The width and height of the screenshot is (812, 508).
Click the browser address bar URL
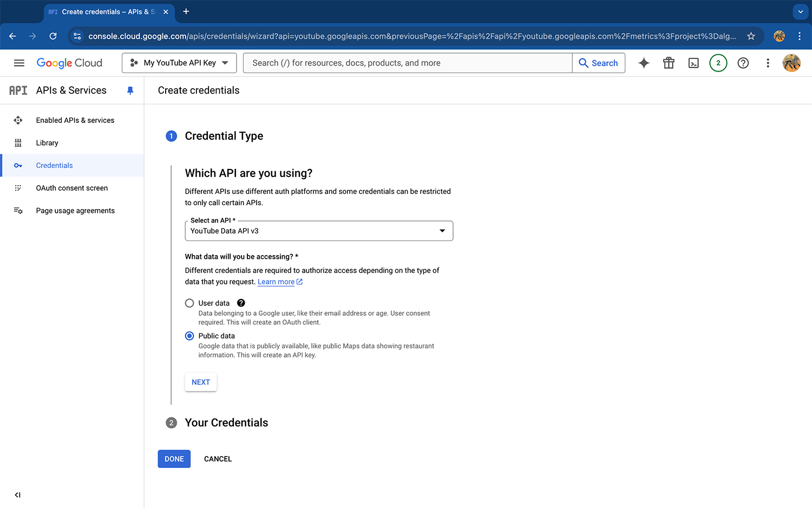click(412, 36)
